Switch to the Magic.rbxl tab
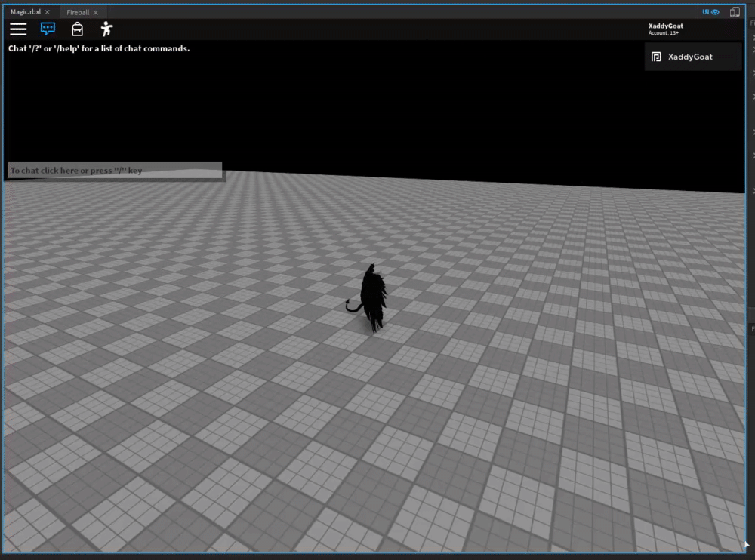This screenshot has height=560, width=755. (x=26, y=12)
